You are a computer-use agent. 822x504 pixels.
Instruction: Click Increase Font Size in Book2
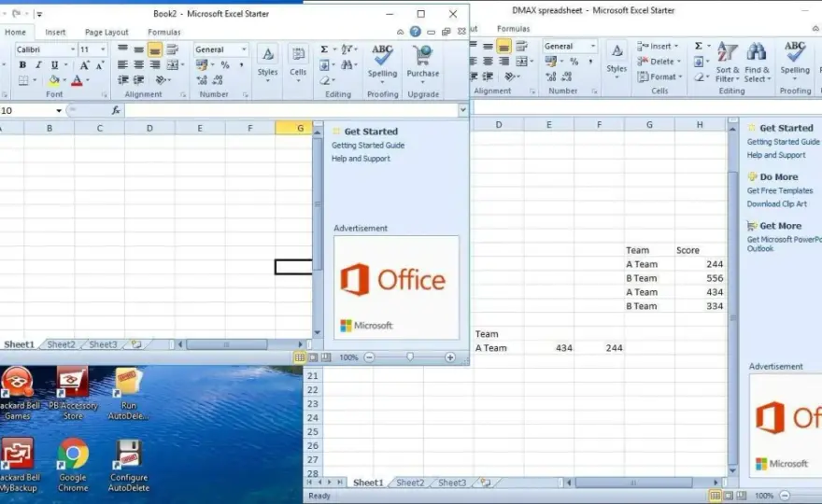84,65
